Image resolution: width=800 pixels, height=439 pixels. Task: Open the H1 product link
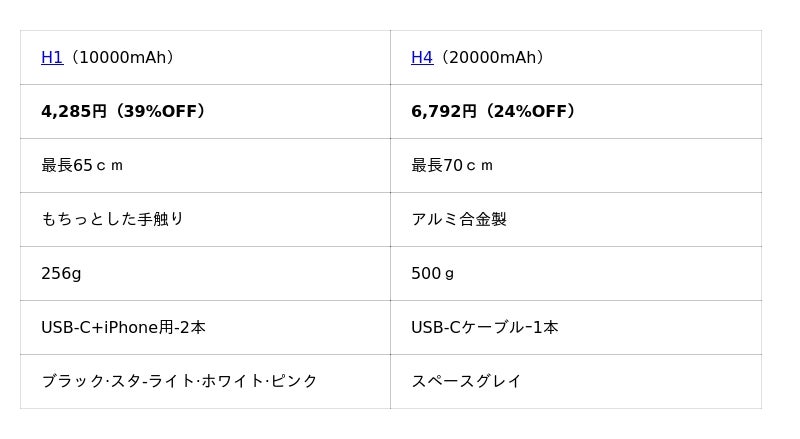(x=52, y=58)
